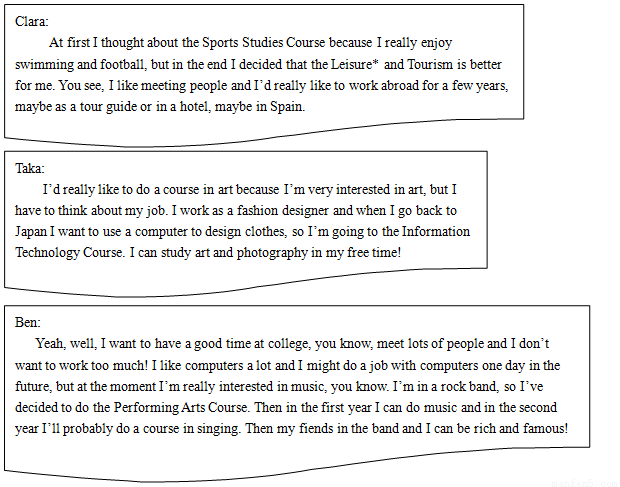Screen dimensions: 620x487
Task: Click the word "Japan" in Taka's paragraph
Action: (31, 231)
